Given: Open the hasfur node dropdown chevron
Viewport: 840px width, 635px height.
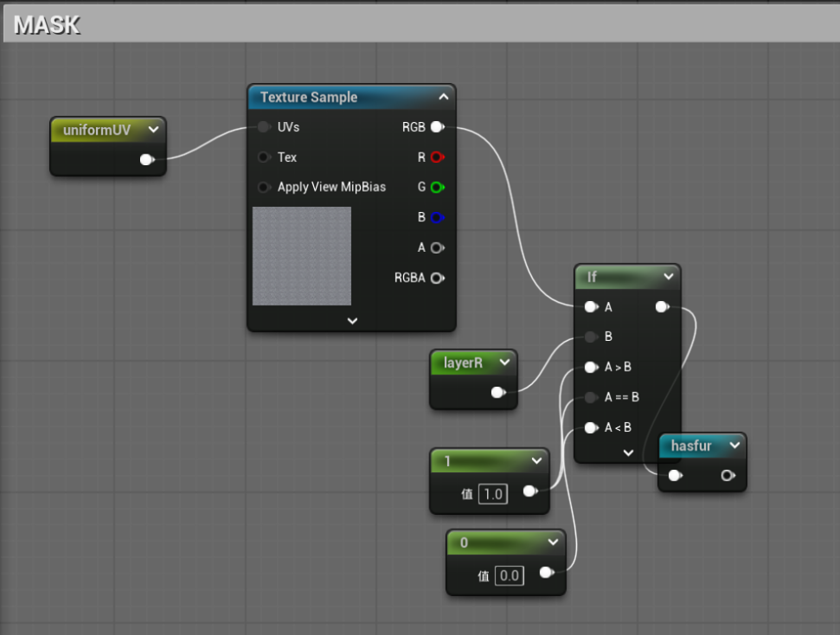Looking at the screenshot, I should pyautogui.click(x=734, y=445).
